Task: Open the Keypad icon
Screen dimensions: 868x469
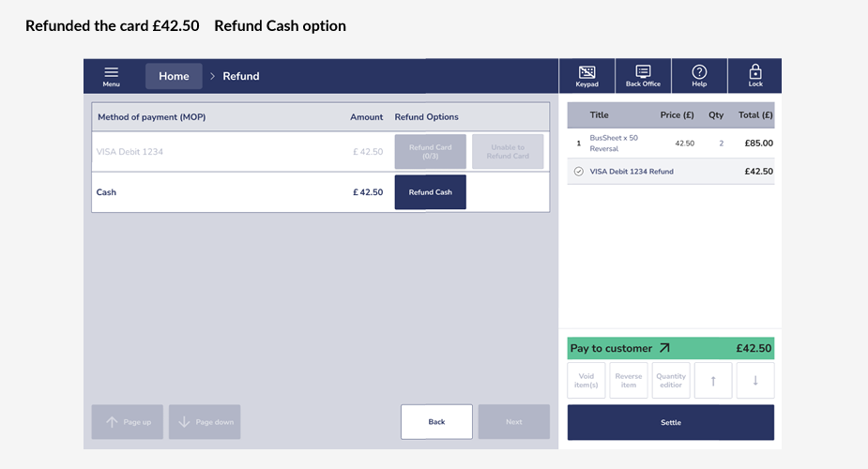Action: (586, 76)
